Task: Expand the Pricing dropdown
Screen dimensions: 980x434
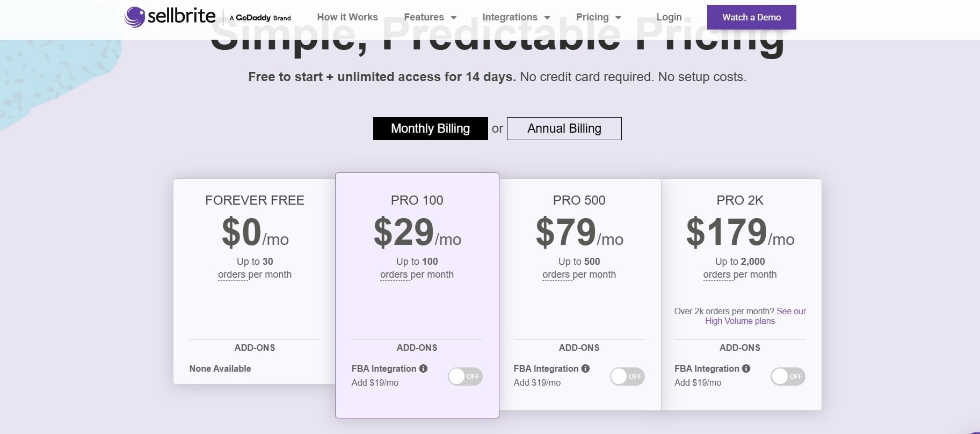Action: pyautogui.click(x=598, y=17)
